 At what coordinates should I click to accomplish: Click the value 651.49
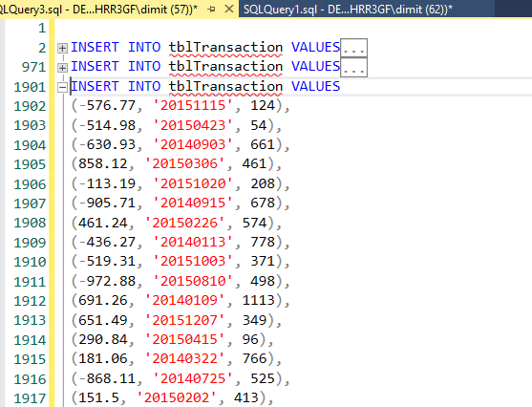[103, 320]
